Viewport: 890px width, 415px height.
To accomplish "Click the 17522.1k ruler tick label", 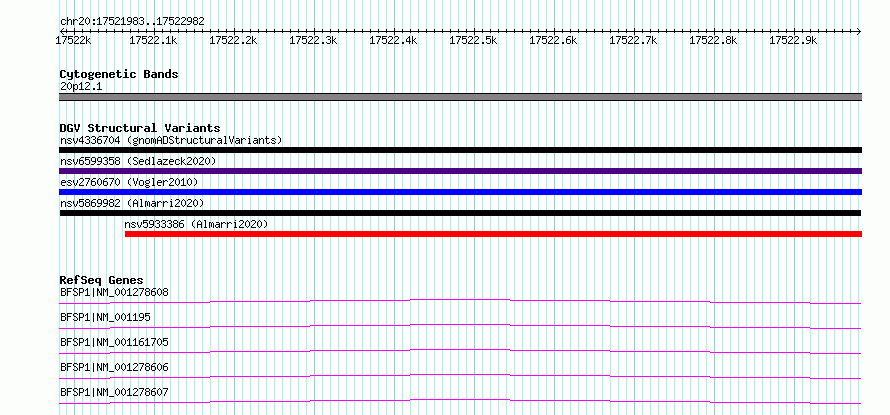I will (153, 41).
